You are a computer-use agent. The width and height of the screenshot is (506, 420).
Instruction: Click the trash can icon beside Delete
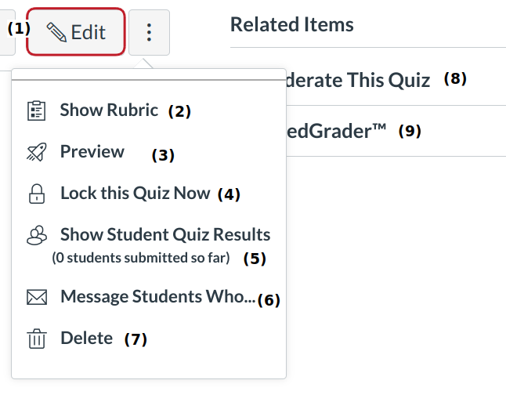click(36, 339)
